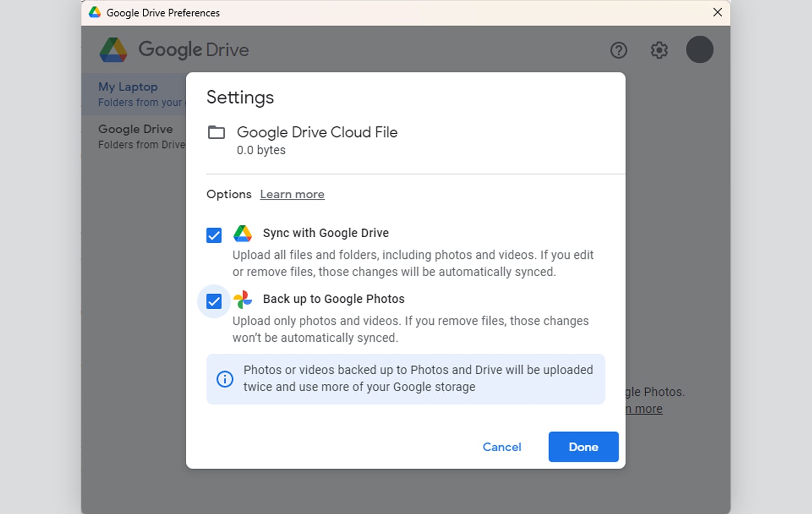The image size is (812, 514).
Task: Click the Google Photos pinwheel icon
Action: tap(243, 299)
